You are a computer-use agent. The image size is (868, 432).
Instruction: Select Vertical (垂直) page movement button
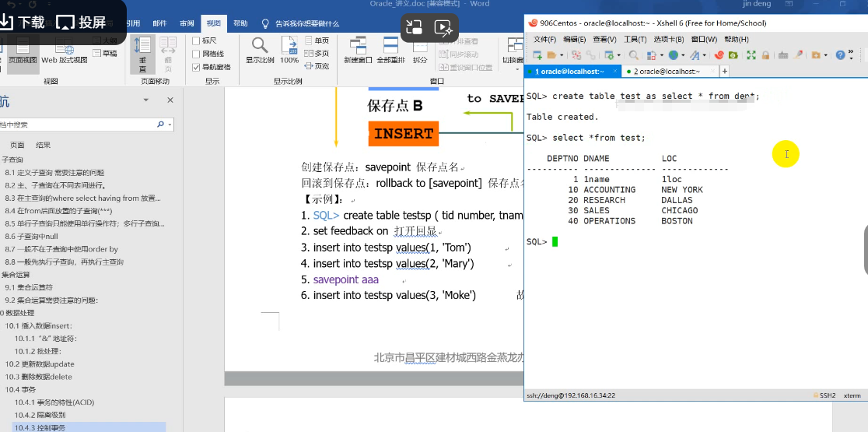142,54
